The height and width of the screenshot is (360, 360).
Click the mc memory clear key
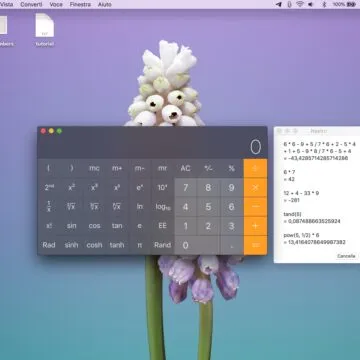tap(94, 168)
